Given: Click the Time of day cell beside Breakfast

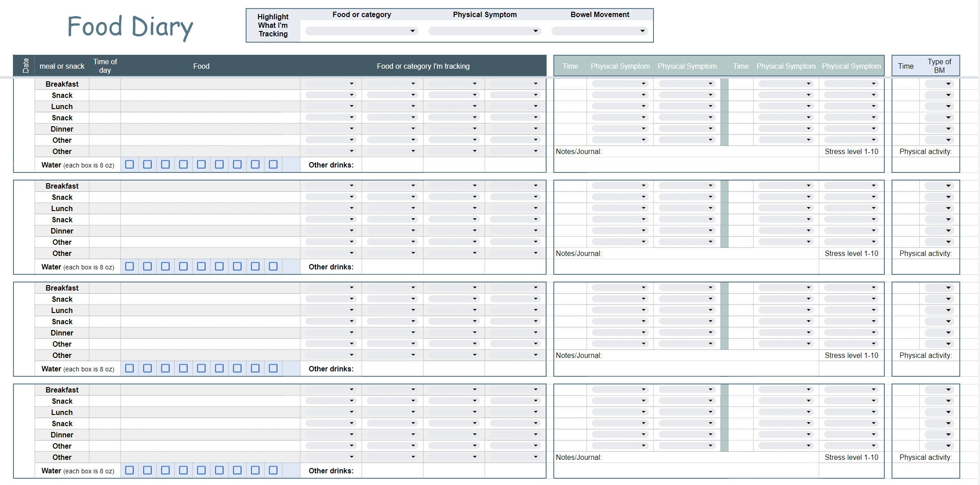Looking at the screenshot, I should pyautogui.click(x=106, y=84).
